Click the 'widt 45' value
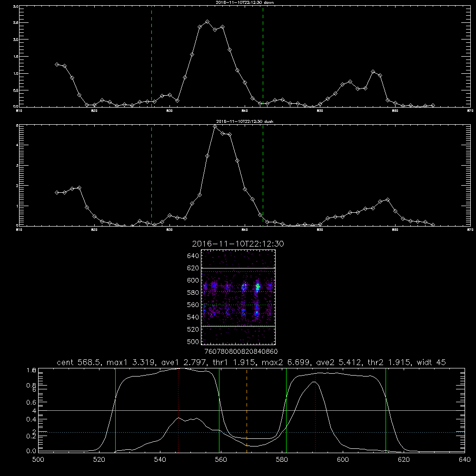The height and width of the screenshot is (476, 476). tap(431, 362)
